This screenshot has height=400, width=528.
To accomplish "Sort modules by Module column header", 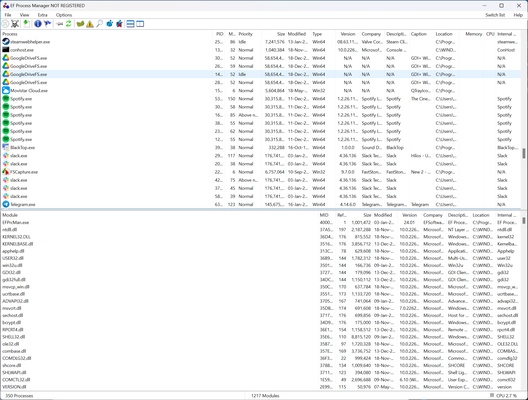I will 160,215.
